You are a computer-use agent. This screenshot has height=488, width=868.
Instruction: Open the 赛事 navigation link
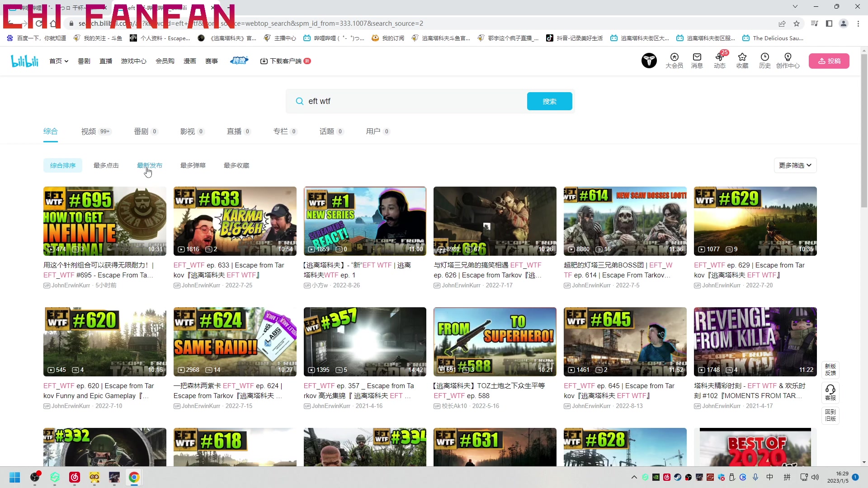tap(212, 61)
